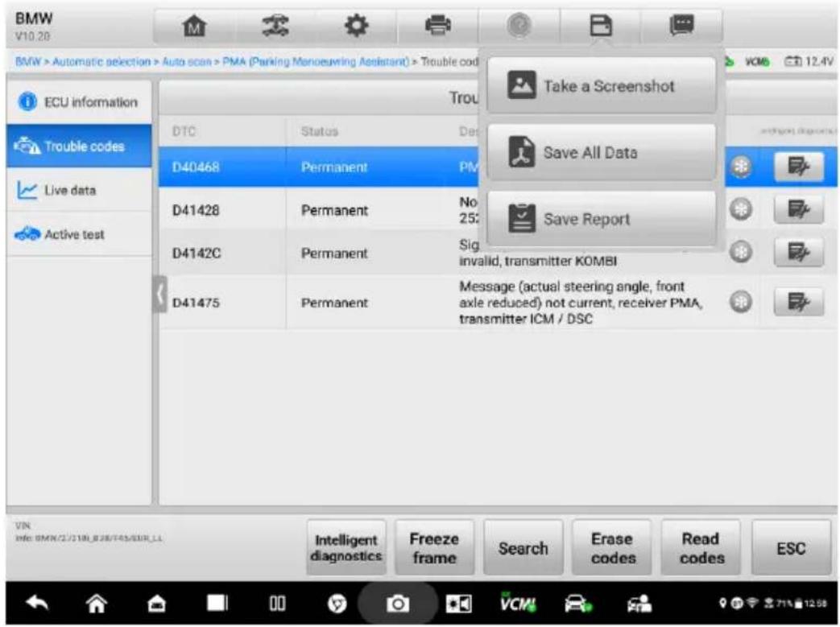Open intelligent diagnosis for D40468 row
The height and width of the screenshot is (627, 840).
point(799,167)
